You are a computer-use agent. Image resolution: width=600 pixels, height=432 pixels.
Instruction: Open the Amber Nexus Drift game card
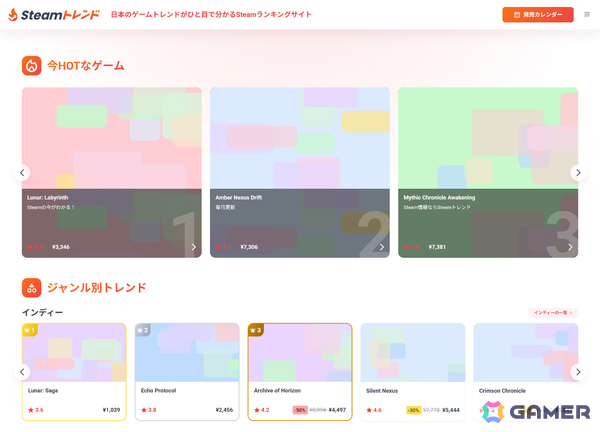click(x=300, y=173)
